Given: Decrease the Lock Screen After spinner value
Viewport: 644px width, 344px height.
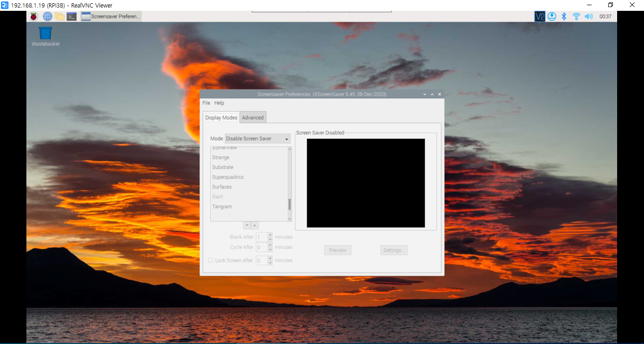Looking at the screenshot, I should coord(270,262).
